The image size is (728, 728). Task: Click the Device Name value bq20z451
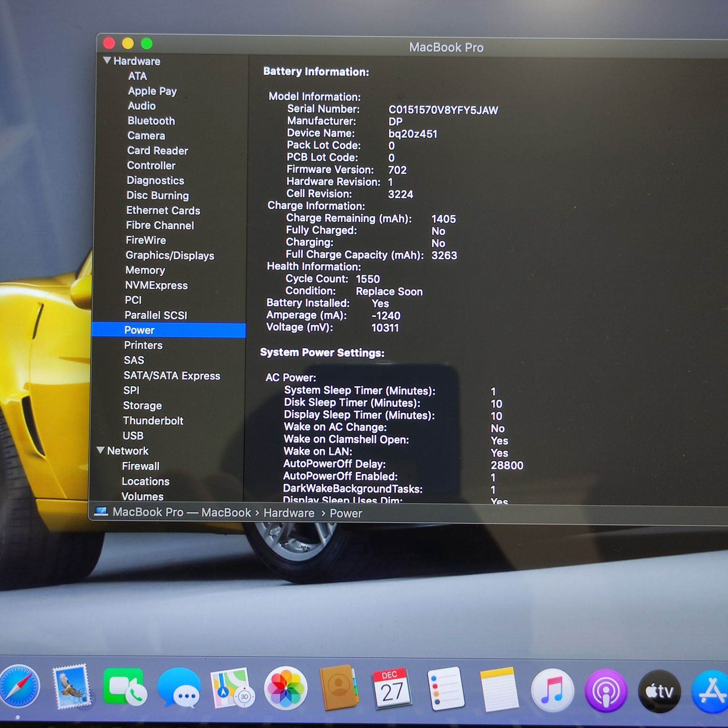tap(413, 134)
